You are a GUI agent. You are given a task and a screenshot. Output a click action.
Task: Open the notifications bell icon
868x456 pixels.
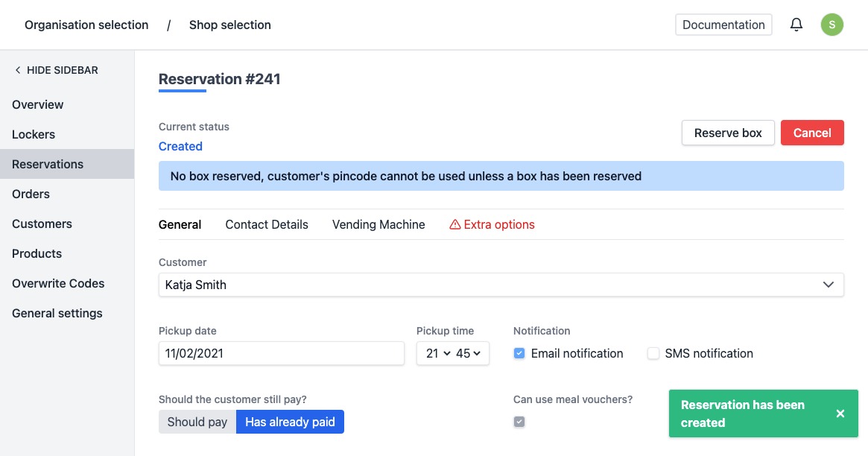[796, 25]
